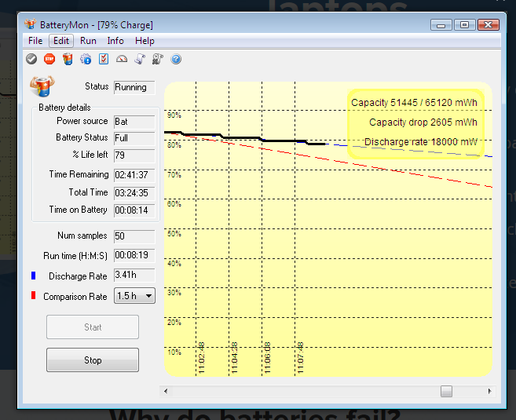
Task: Click the Time on Battery value 00:08:14
Action: 134,210
